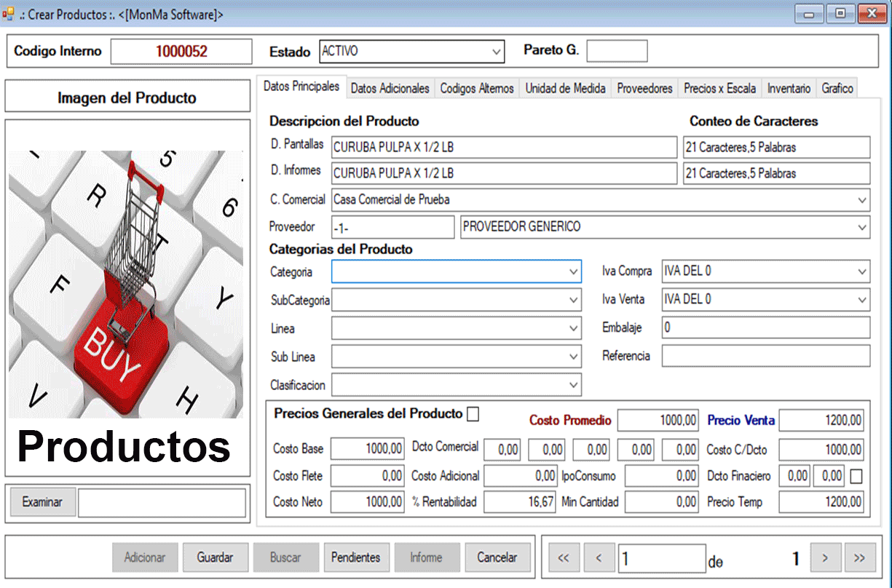Click the Costo Neto field
892x588 pixels.
(x=368, y=502)
